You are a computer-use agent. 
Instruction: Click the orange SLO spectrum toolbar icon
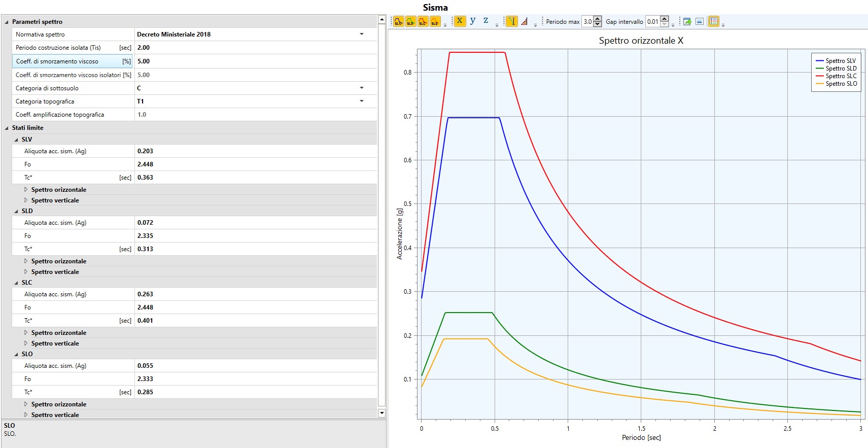click(x=435, y=21)
